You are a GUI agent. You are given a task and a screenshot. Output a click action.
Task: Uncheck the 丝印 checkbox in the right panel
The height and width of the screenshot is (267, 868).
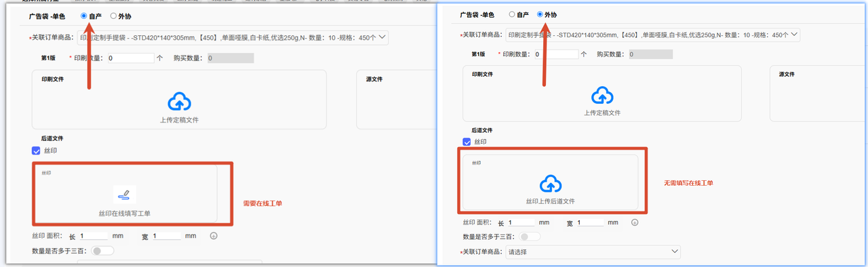click(467, 142)
